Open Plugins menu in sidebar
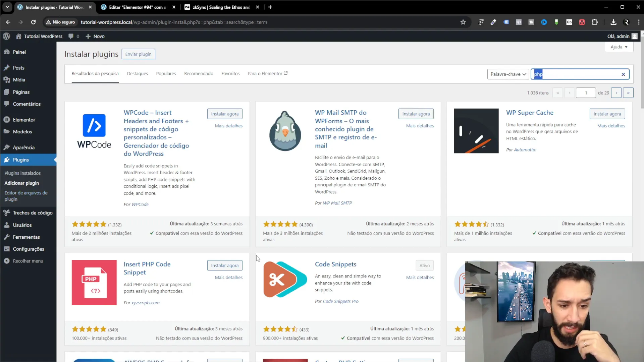 pos(28,160)
